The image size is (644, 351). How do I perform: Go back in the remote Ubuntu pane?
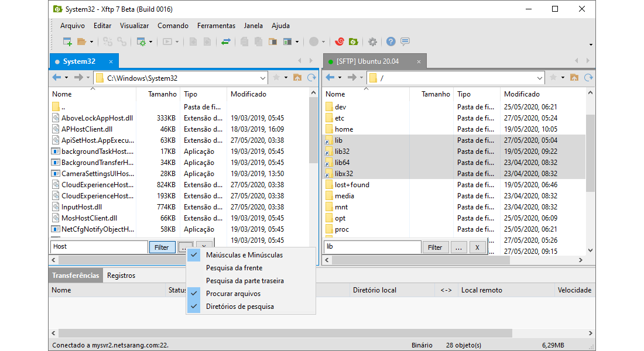(x=330, y=78)
